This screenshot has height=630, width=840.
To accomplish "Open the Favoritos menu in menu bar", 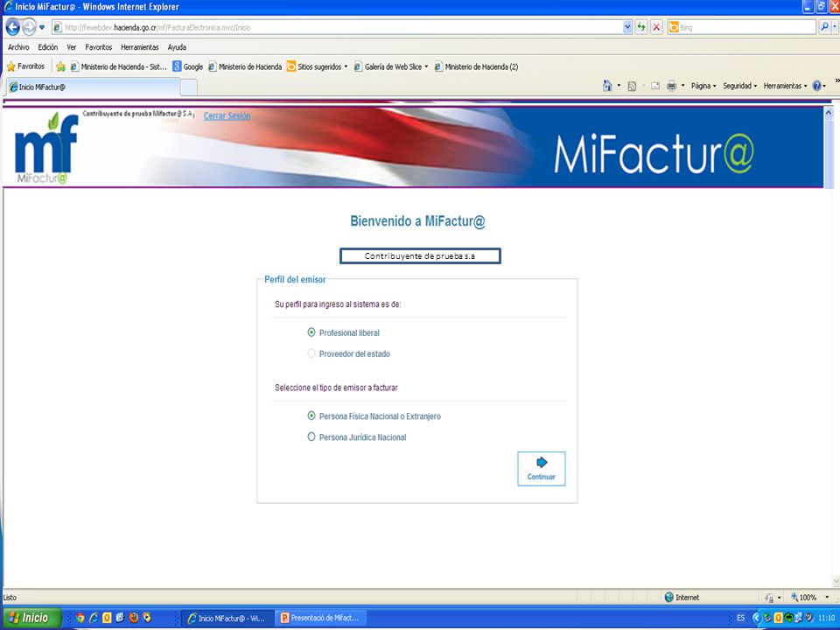I will 99,47.
